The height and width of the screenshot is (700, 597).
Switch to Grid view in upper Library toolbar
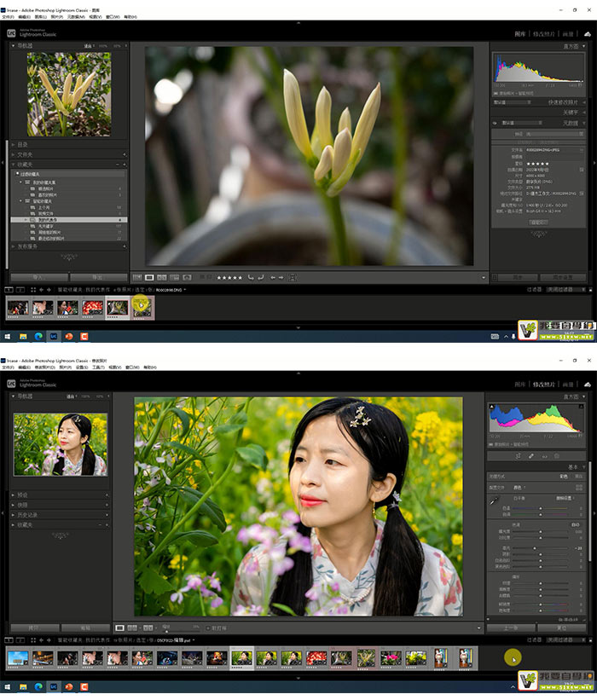coord(137,278)
